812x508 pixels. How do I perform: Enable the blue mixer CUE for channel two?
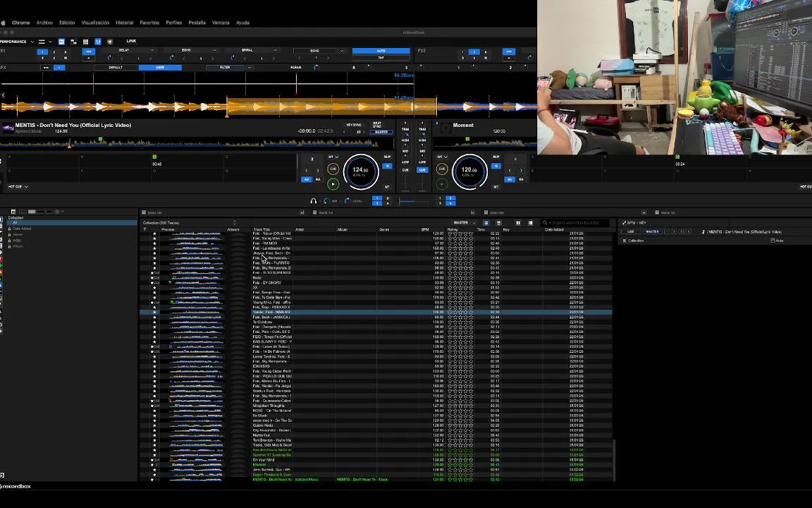pyautogui.click(x=422, y=170)
